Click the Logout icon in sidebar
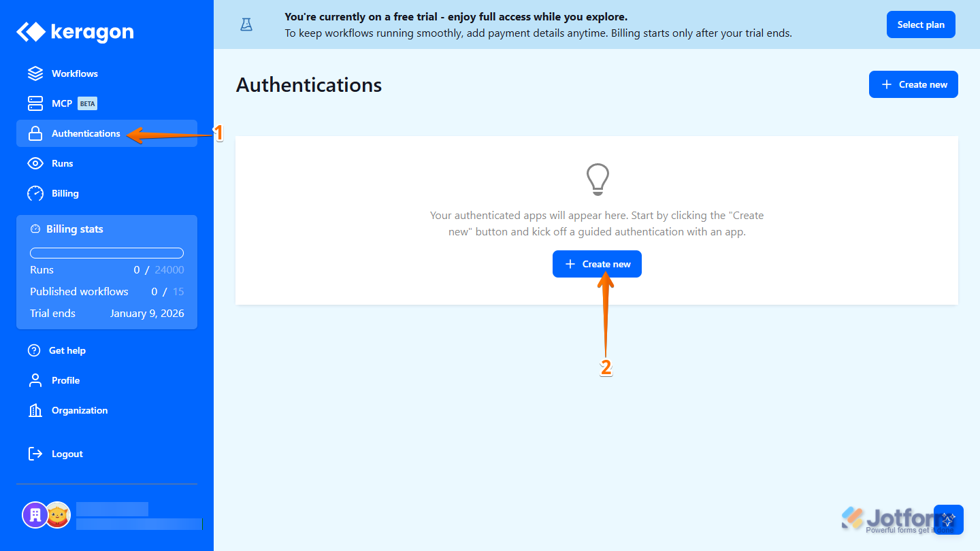Viewport: 980px width, 551px height. point(35,454)
